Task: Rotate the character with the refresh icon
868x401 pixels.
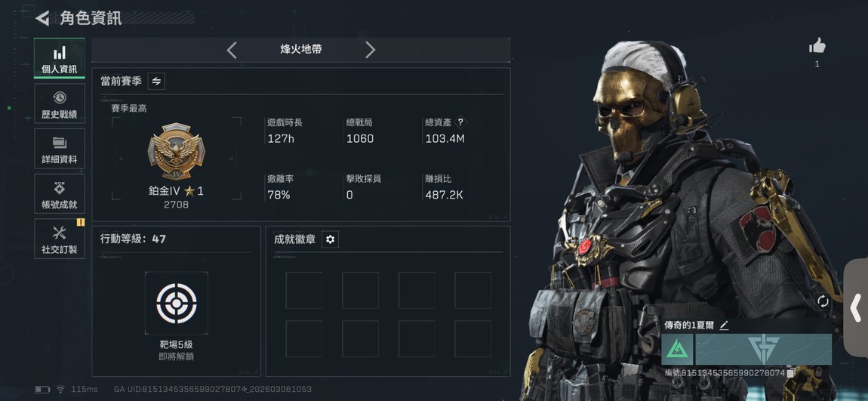Action: tap(823, 301)
